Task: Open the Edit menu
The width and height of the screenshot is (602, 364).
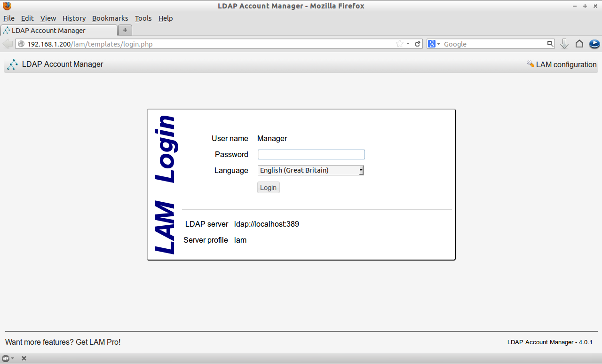Action: (27, 18)
